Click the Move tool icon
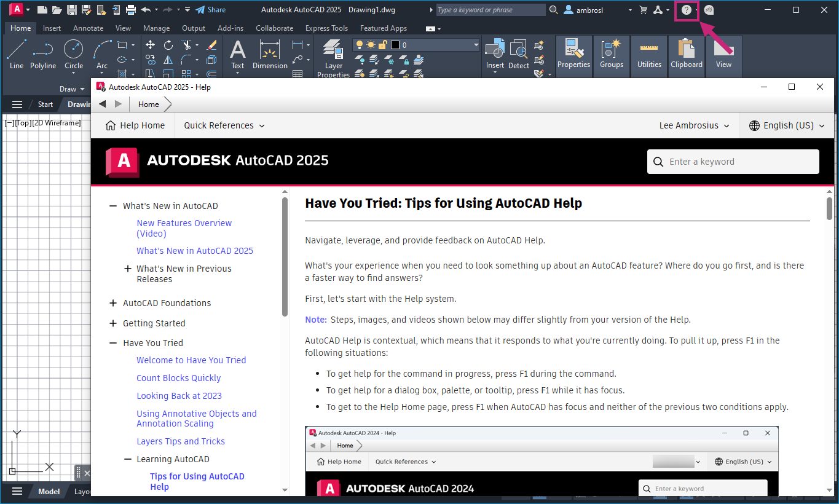 pos(150,45)
